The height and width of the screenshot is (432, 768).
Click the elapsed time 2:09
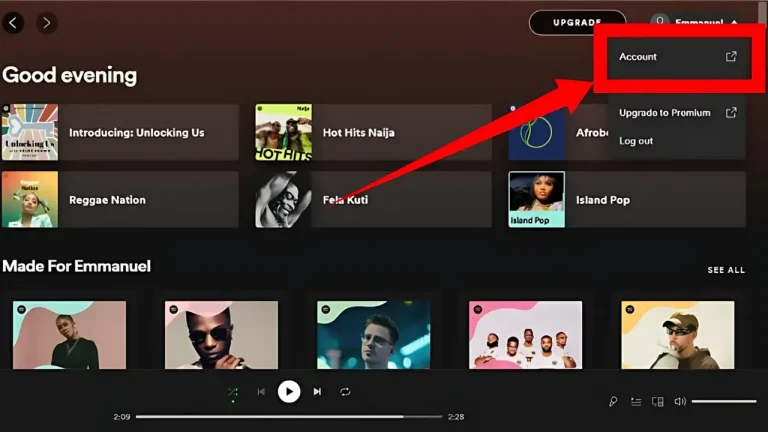[x=121, y=417]
